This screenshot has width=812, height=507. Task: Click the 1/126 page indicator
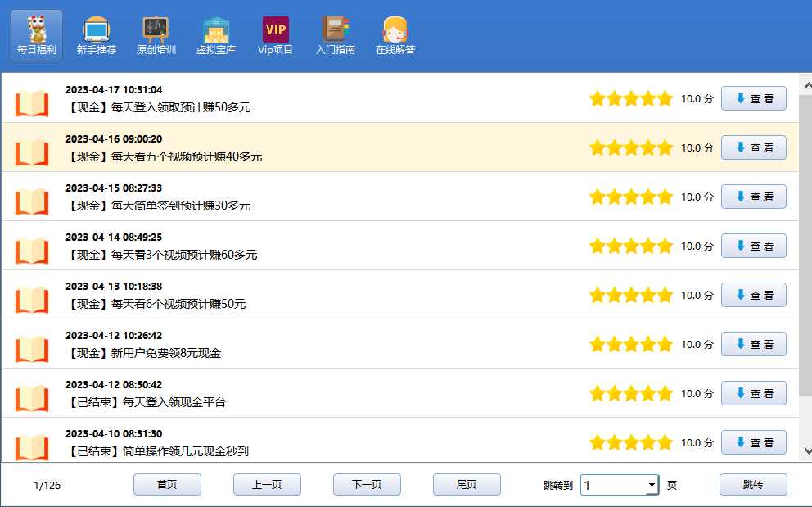point(47,485)
